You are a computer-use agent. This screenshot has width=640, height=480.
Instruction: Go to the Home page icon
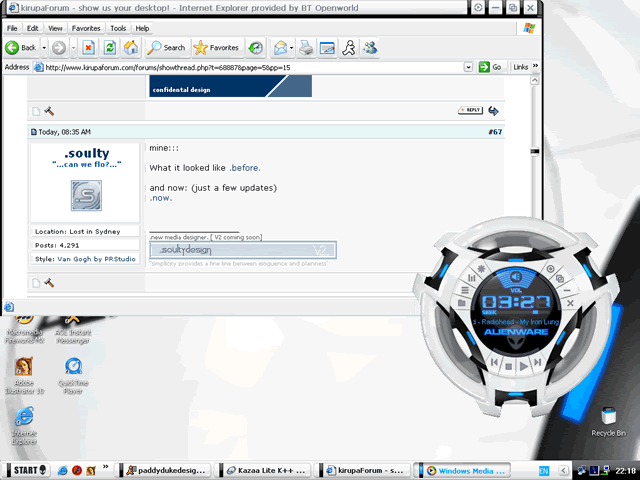pyautogui.click(x=131, y=48)
